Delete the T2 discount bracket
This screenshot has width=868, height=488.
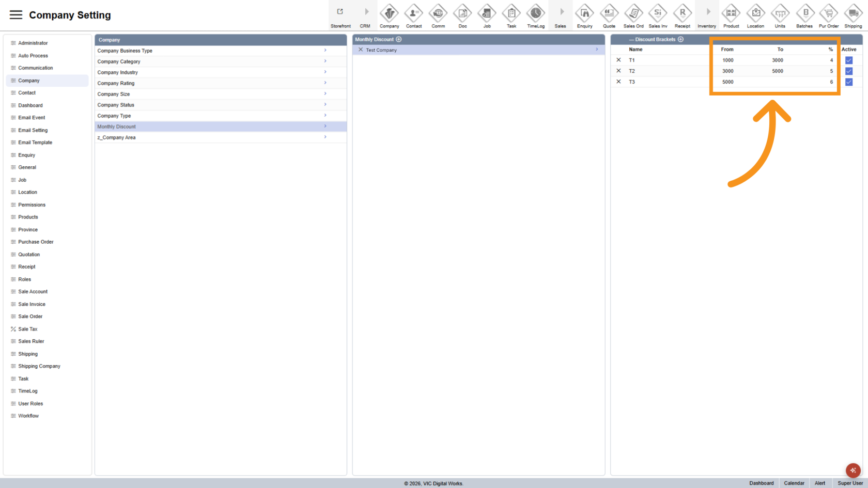pos(618,71)
